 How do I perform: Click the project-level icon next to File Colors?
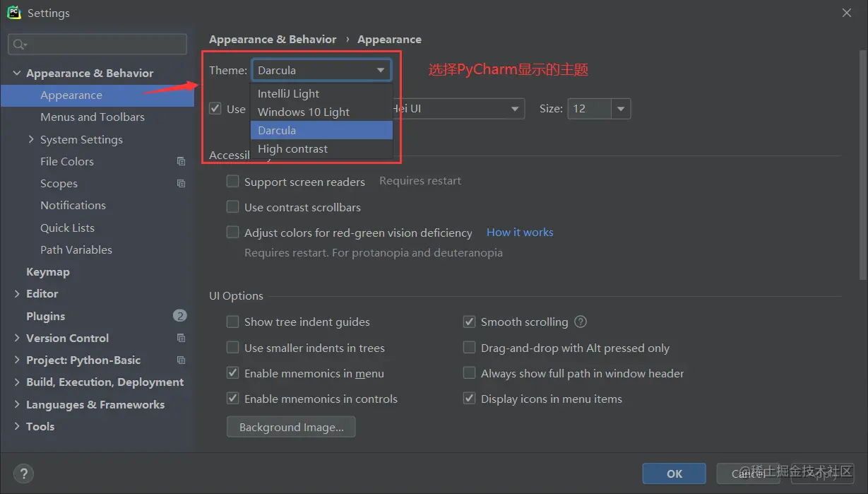coord(181,161)
